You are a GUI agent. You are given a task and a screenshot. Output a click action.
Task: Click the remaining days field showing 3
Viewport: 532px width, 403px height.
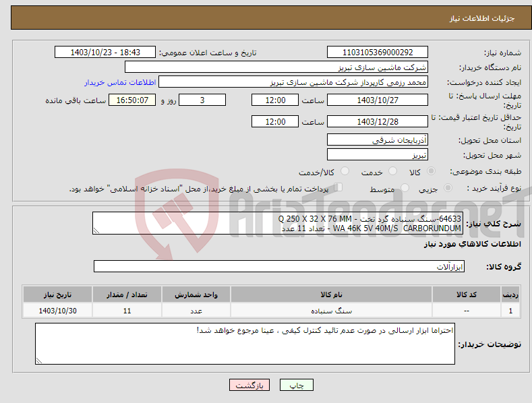(202, 100)
